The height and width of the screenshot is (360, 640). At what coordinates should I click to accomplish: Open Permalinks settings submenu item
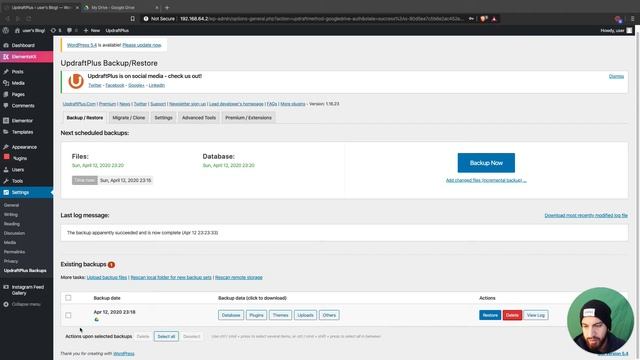coord(14,252)
